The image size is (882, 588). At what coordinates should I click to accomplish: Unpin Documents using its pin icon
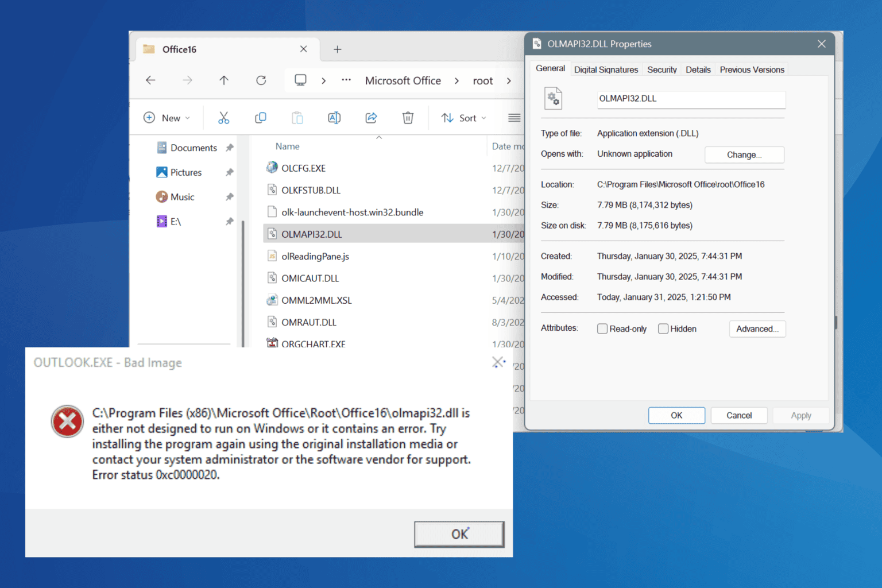pyautogui.click(x=230, y=148)
